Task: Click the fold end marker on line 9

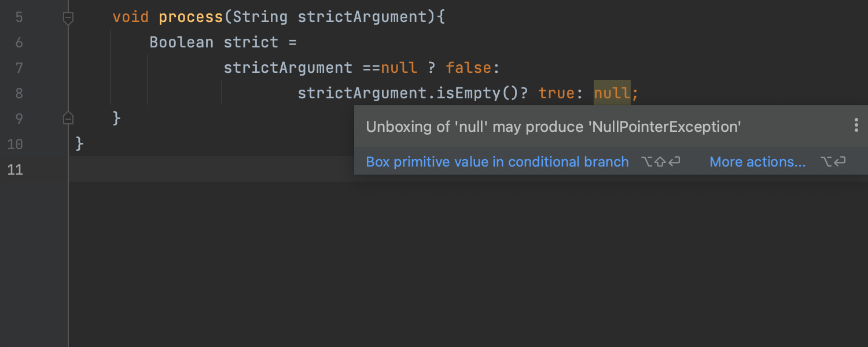Action: click(68, 119)
